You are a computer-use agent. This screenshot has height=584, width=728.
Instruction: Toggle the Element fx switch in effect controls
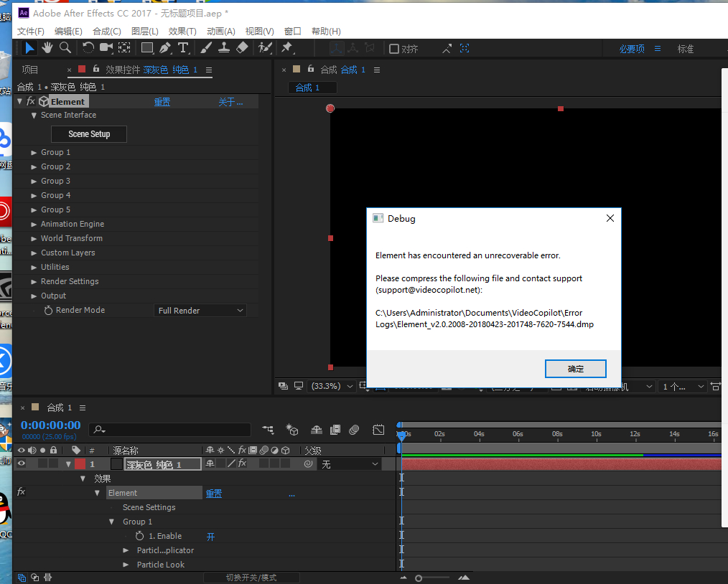point(31,102)
